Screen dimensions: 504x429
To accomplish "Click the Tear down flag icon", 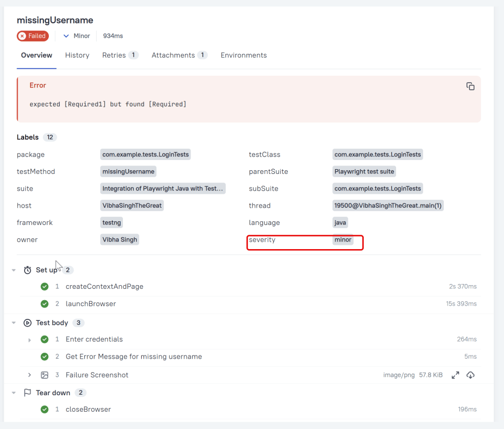I will pyautogui.click(x=28, y=393).
